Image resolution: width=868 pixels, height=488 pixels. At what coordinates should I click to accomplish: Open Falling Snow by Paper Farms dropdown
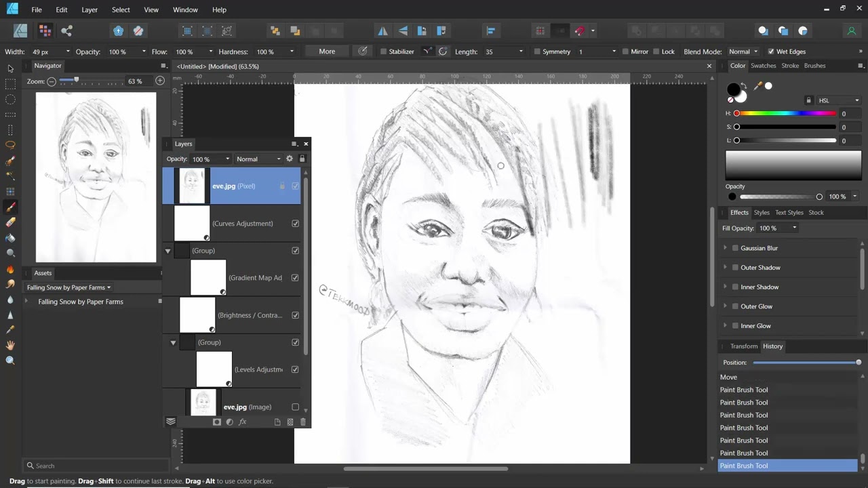coord(68,287)
